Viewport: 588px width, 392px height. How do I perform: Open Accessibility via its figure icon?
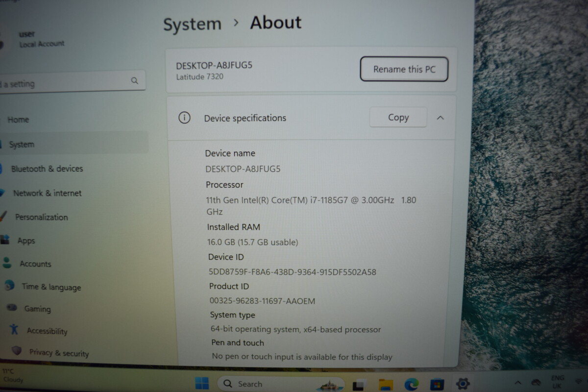[x=14, y=329]
